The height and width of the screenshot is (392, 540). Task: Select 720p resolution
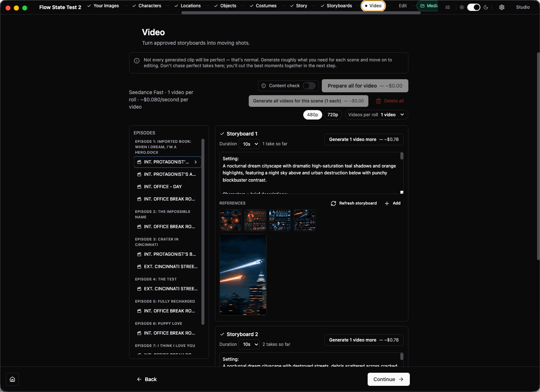click(x=333, y=115)
